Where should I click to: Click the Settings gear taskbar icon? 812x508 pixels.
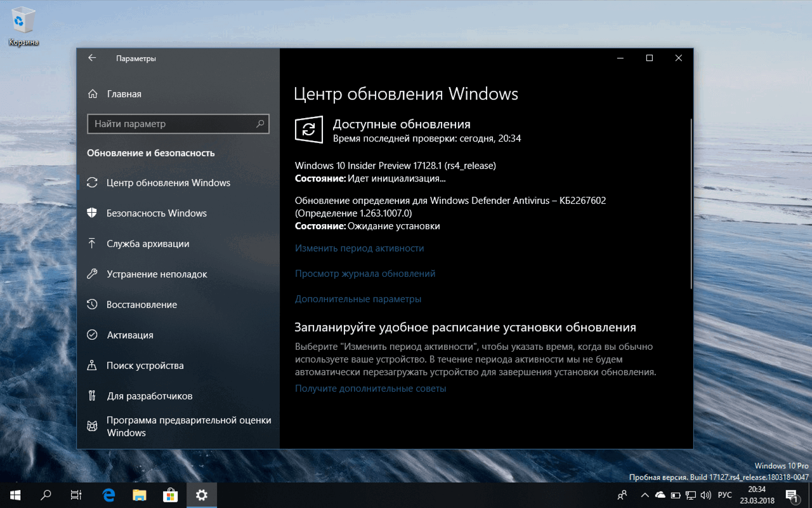(x=202, y=495)
